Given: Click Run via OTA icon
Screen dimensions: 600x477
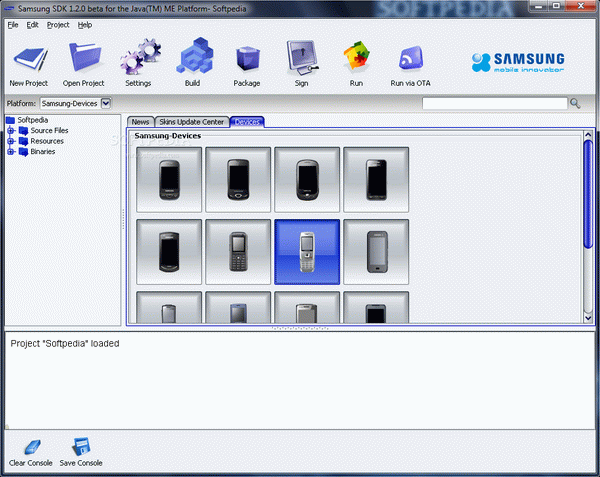Looking at the screenshot, I should [x=410, y=58].
